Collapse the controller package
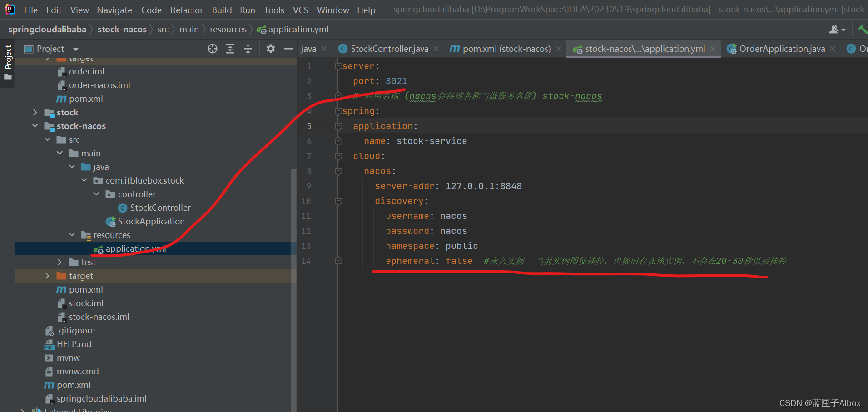Viewport: 868px width, 412px height. [x=97, y=194]
